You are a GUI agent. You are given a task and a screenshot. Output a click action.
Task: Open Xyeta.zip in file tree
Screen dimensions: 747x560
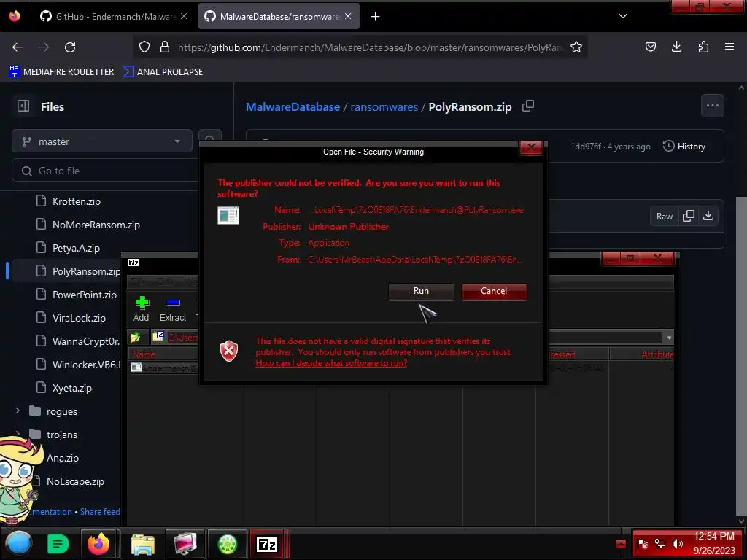click(x=71, y=388)
